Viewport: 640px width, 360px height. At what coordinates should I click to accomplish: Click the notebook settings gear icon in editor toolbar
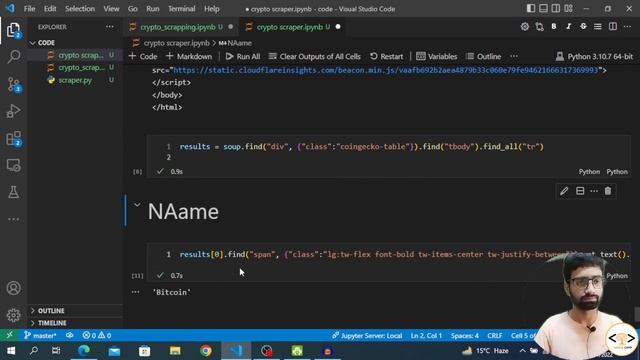524,27
